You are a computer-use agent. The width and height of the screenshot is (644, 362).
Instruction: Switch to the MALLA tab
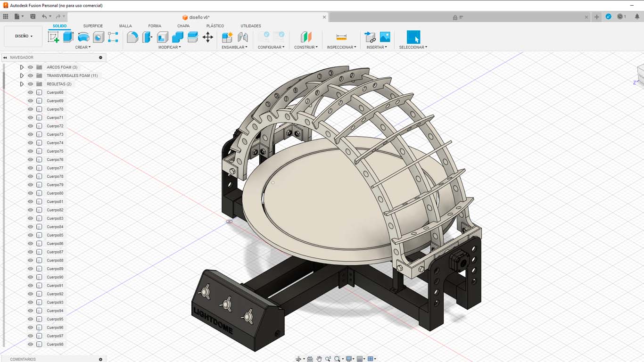[x=125, y=26]
